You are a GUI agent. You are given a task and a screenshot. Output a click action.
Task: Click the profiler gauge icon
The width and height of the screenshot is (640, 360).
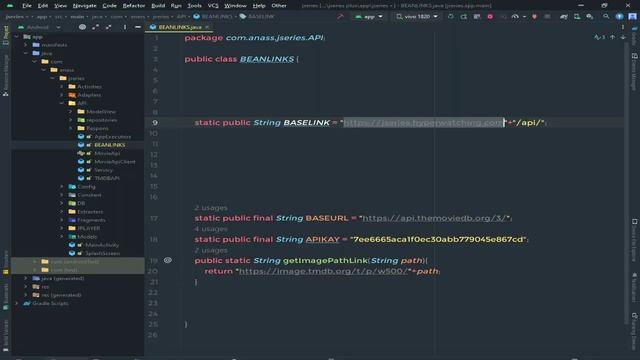pyautogui.click(x=515, y=17)
